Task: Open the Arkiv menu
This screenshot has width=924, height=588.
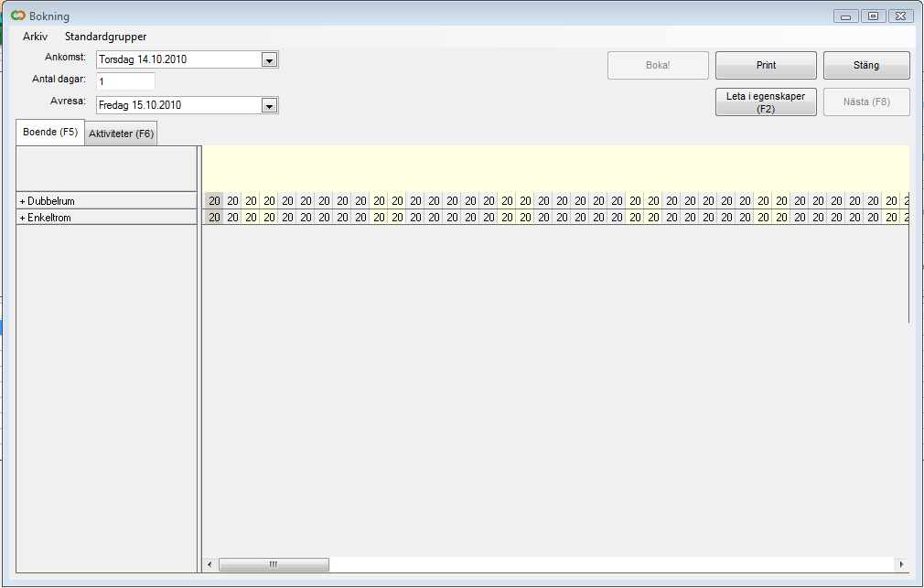Action: pyautogui.click(x=35, y=37)
